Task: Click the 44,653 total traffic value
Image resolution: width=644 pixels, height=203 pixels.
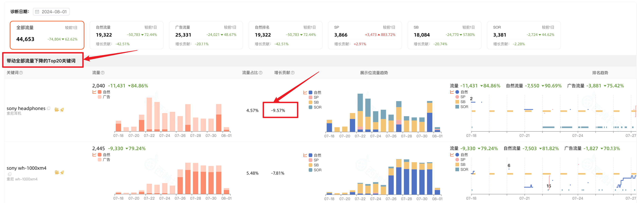Action: tap(25, 39)
